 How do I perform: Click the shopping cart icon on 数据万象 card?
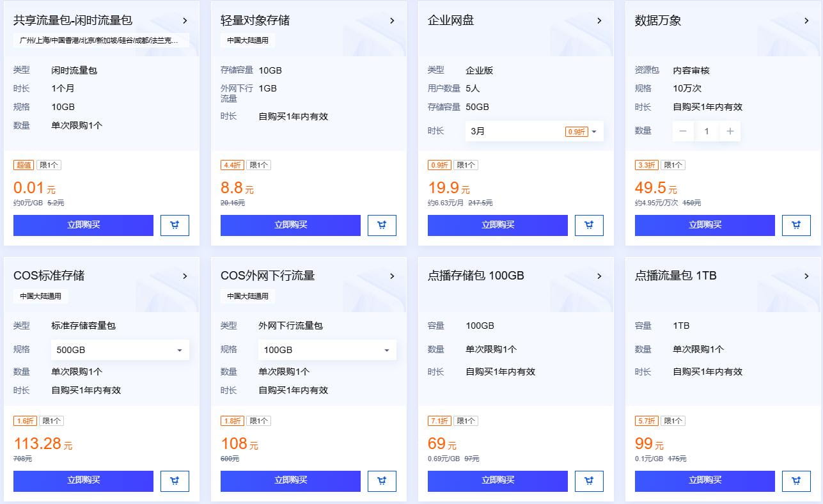click(796, 225)
